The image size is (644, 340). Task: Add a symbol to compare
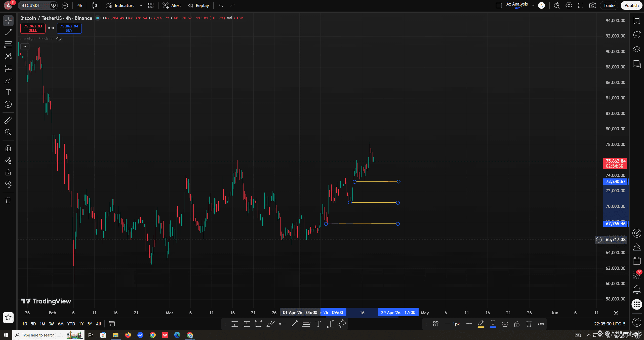(x=65, y=6)
